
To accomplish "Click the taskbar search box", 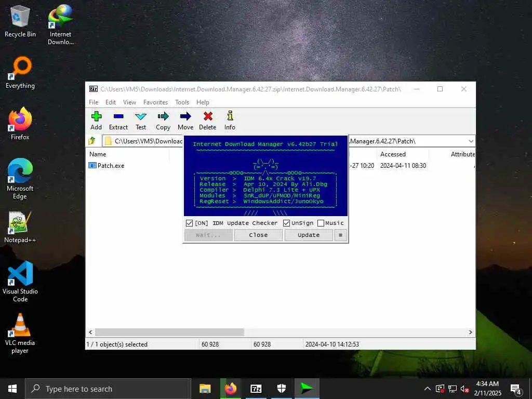I will (x=108, y=389).
